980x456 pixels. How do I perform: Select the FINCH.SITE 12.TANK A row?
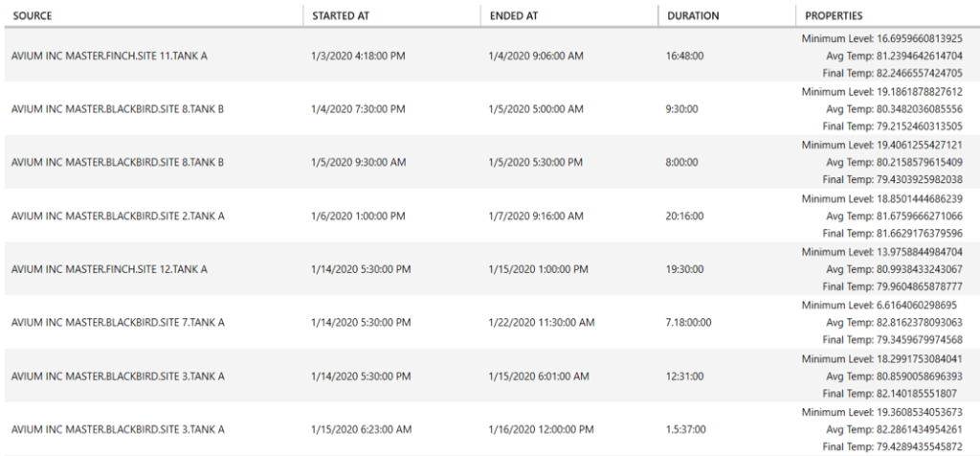tap(490, 269)
